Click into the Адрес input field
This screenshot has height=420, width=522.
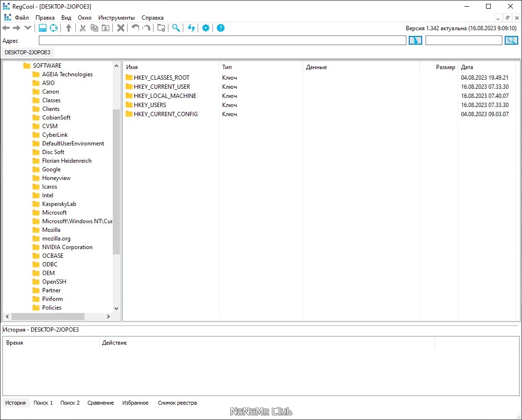222,41
